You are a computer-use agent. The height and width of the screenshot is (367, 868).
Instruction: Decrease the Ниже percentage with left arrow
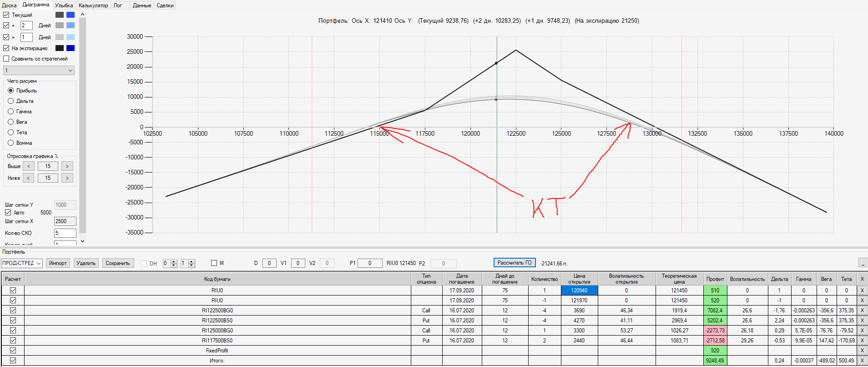pyautogui.click(x=29, y=178)
